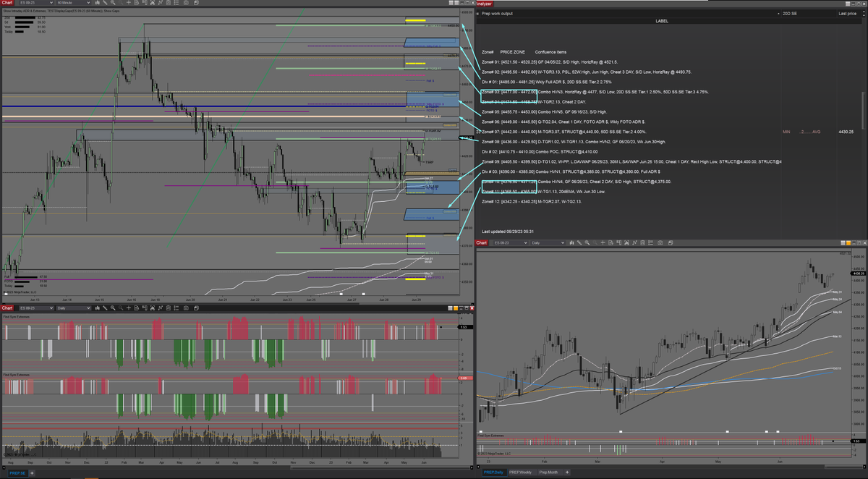Viewport: 868px width, 479px height.
Task: Toggle Chart Trader on Find Sym Extremes Daily chart
Action: click(145, 308)
